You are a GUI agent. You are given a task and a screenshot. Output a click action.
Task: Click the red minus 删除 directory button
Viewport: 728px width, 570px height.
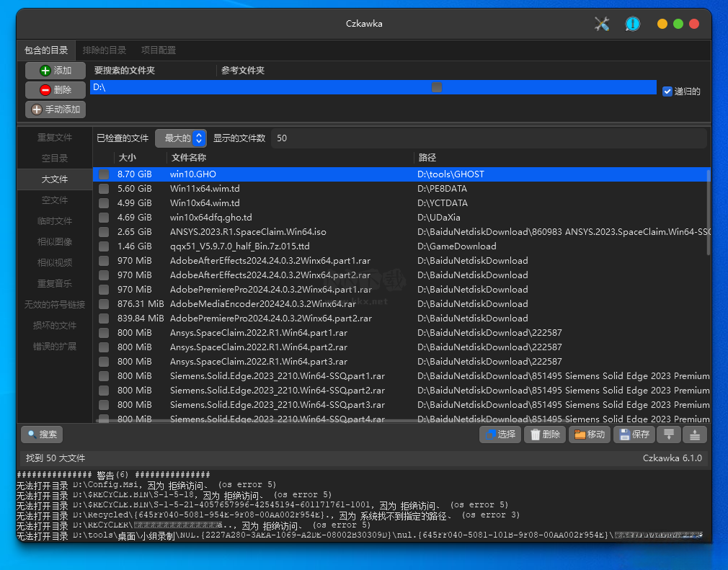pos(56,90)
